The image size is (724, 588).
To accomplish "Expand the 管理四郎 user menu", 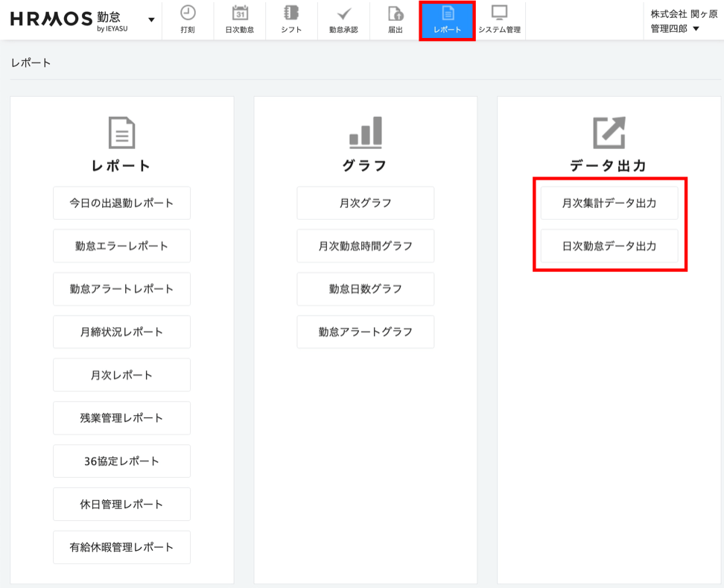I will pos(676,29).
